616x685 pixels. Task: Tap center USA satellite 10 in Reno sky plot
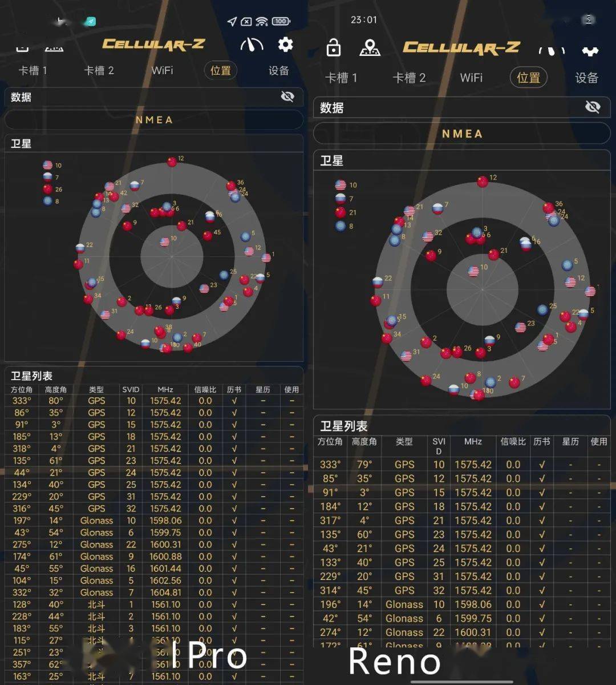473,271
